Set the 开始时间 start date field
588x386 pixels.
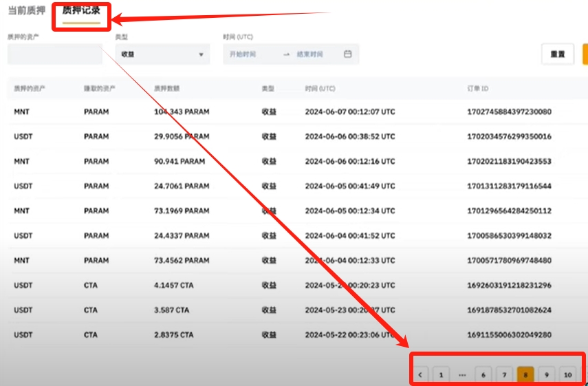pyautogui.click(x=243, y=54)
